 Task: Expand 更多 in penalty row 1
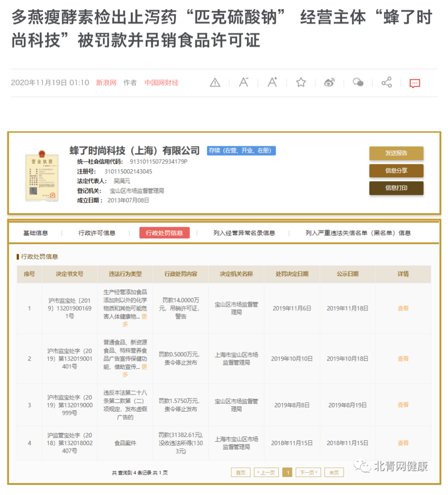pyautogui.click(x=135, y=320)
